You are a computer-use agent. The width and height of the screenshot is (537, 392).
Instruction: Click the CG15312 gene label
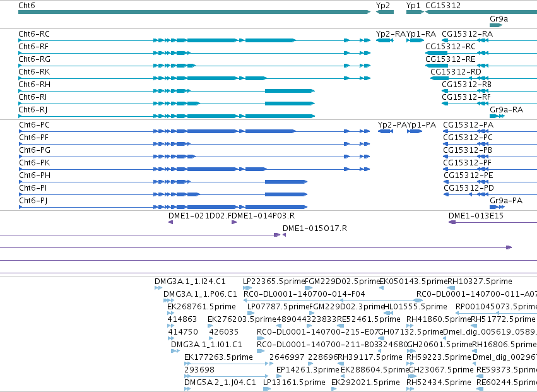(x=443, y=6)
